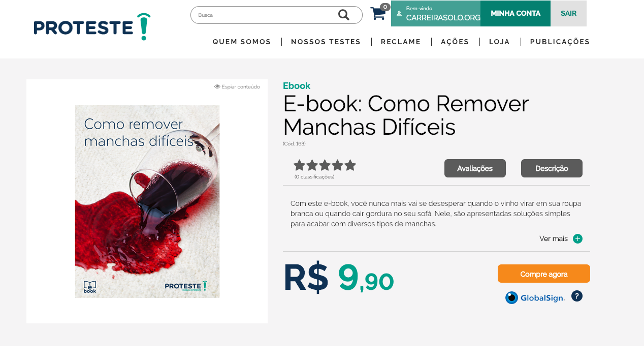Go to the Reclame section
The width and height of the screenshot is (644, 361).
point(401,42)
